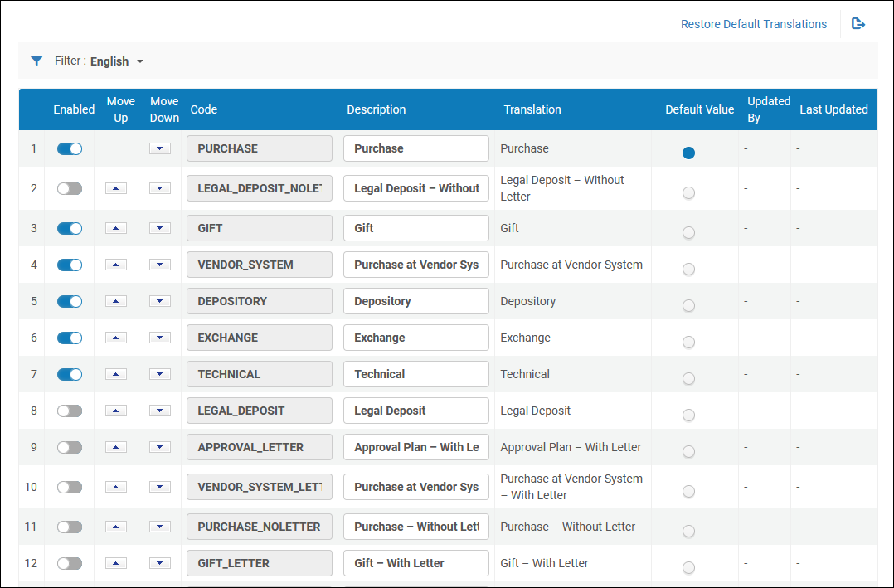Click the blue filter funnel icon
Image resolution: width=894 pixels, height=588 pixels.
[x=36, y=61]
